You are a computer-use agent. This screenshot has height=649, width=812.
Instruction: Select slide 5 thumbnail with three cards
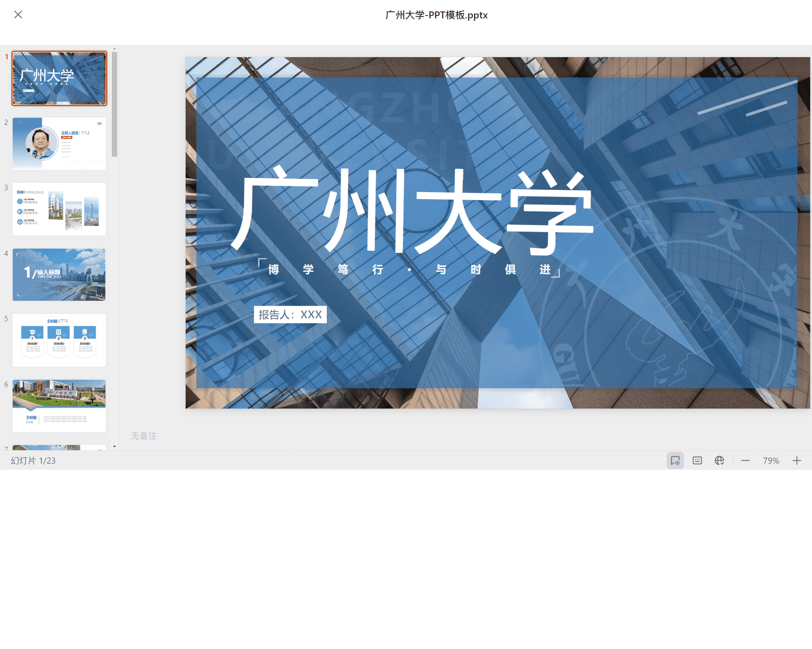59,340
